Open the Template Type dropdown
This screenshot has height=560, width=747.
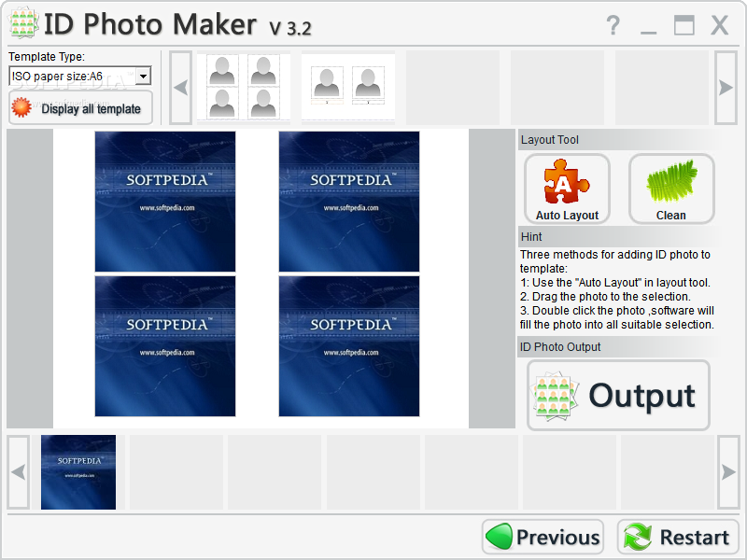click(143, 77)
